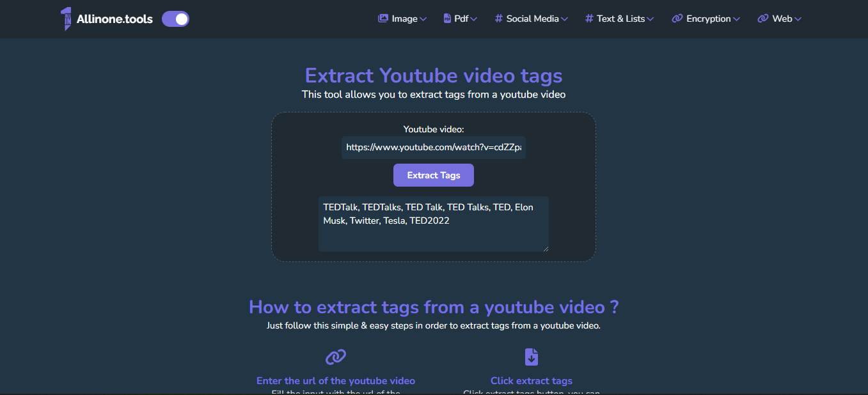Focus the Youtube video URL input field
This screenshot has height=395, width=868.
pos(434,147)
